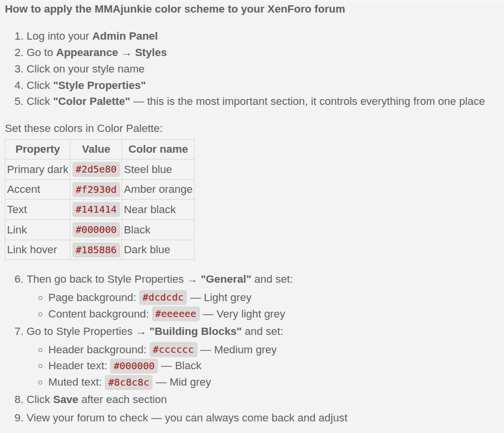This screenshot has width=504, height=433.
Task: Select the 'Admin Panel' bold text
Action: pyautogui.click(x=125, y=36)
